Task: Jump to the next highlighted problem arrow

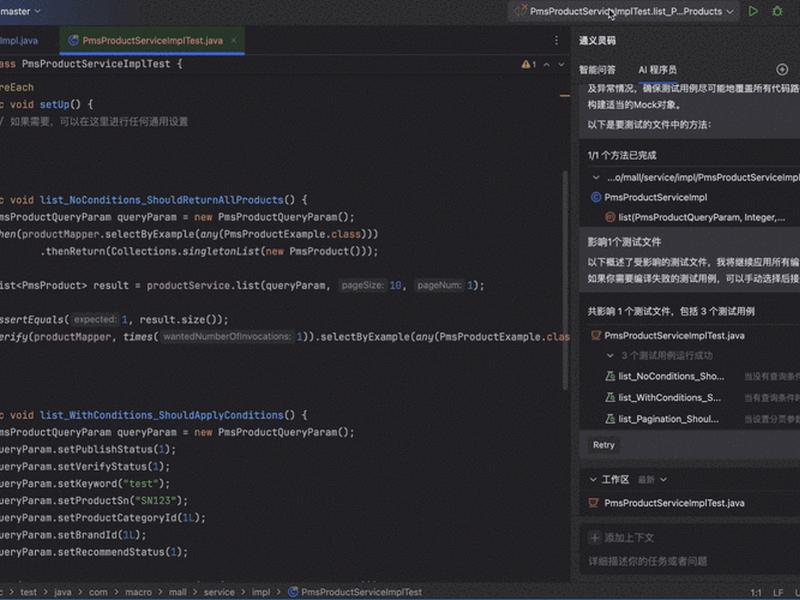Action: tap(561, 64)
